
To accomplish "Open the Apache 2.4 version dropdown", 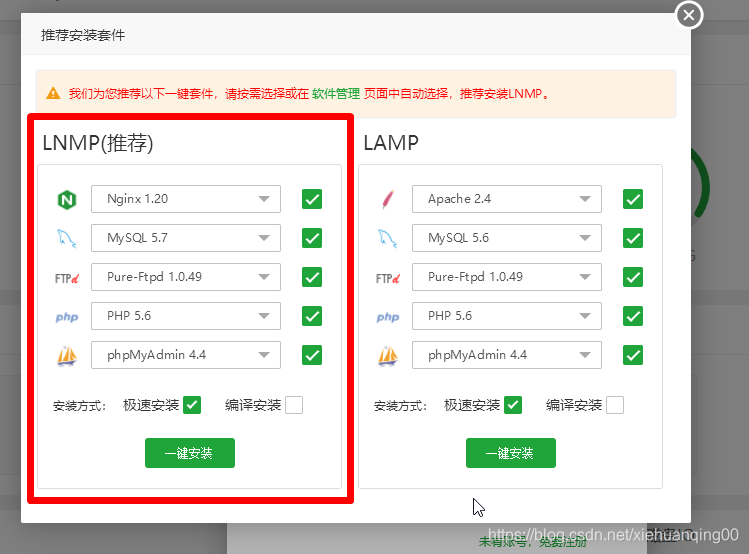I will click(x=507, y=199).
